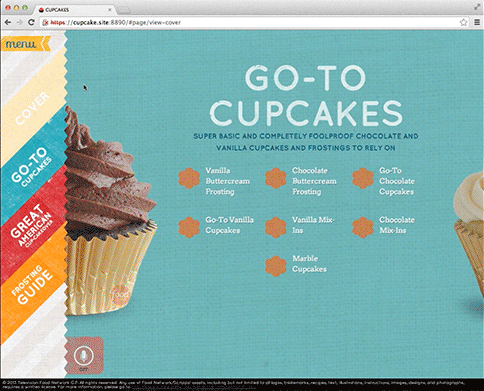Click flower icon beside Vanilla Buttercream Frosting
484x391 pixels.
click(189, 178)
